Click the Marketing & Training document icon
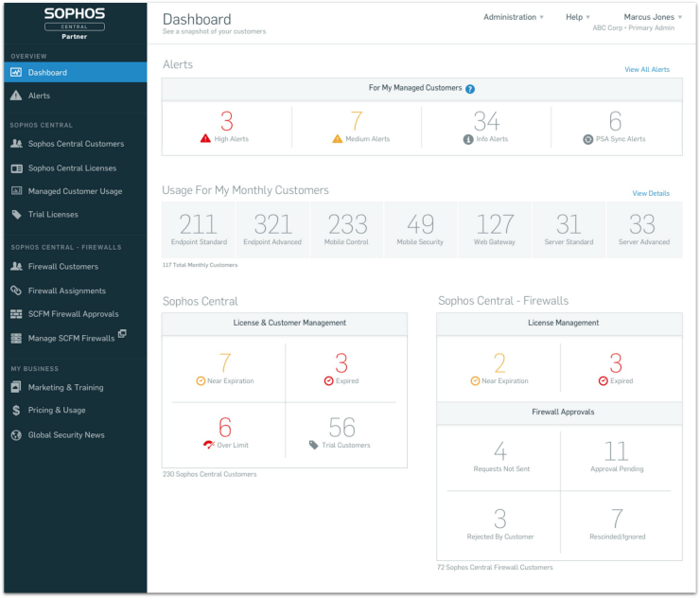Viewport: 700px width, 598px height. click(x=16, y=387)
